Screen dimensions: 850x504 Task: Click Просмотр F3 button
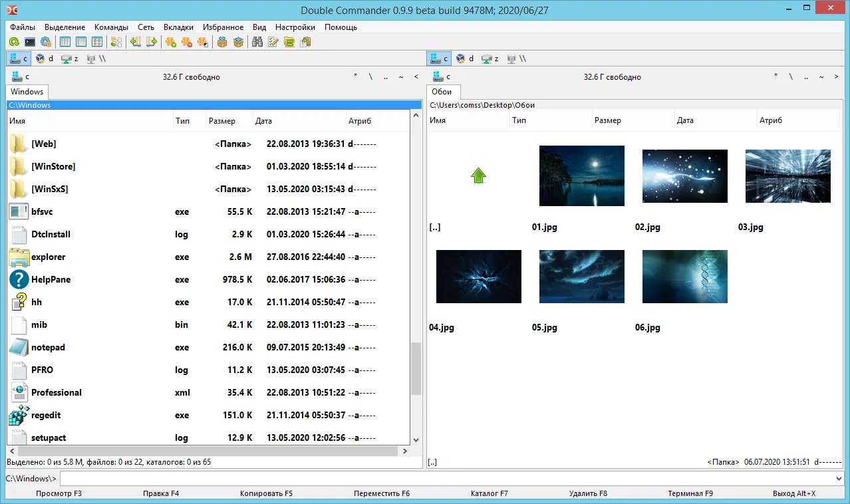pyautogui.click(x=59, y=493)
